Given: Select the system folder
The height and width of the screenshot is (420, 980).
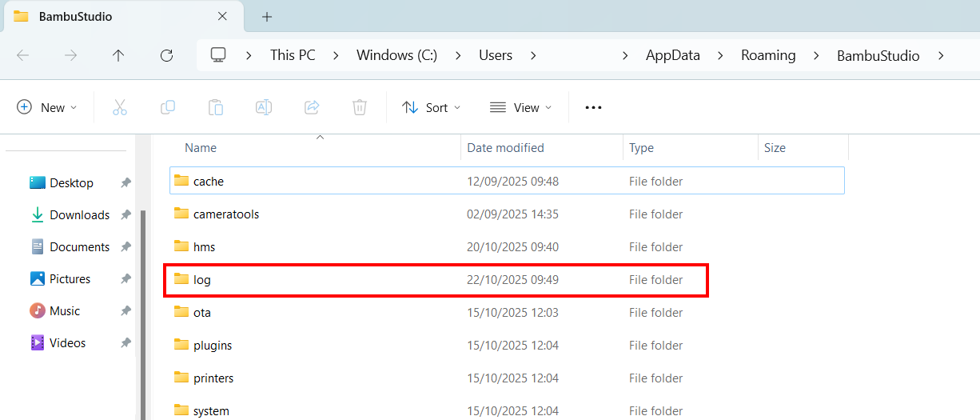Looking at the screenshot, I should (x=507, y=410).
